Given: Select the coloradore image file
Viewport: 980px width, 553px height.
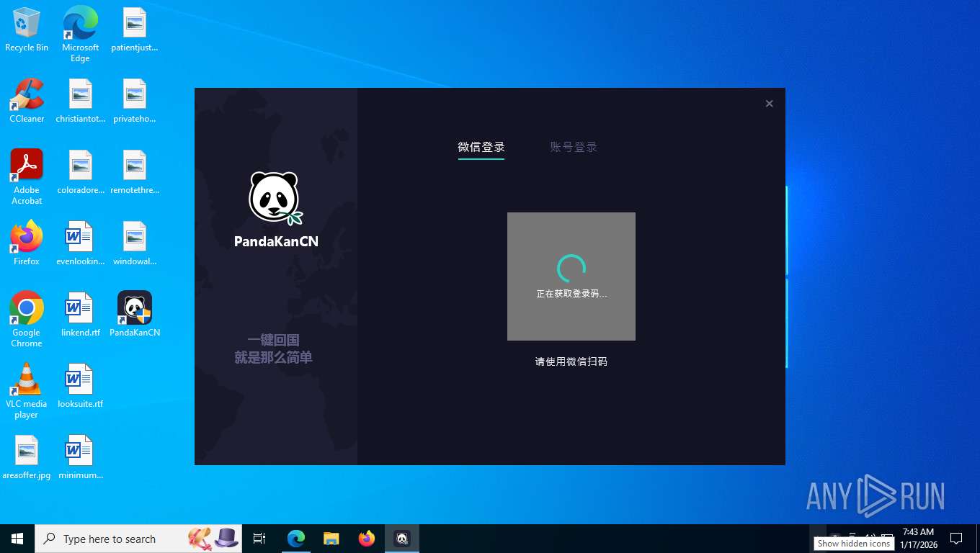Looking at the screenshot, I should (81, 172).
